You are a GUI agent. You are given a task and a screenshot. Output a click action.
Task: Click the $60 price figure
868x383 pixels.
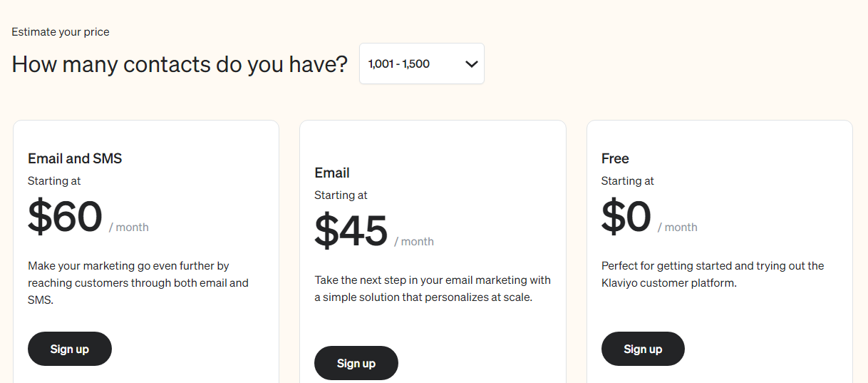coord(65,217)
